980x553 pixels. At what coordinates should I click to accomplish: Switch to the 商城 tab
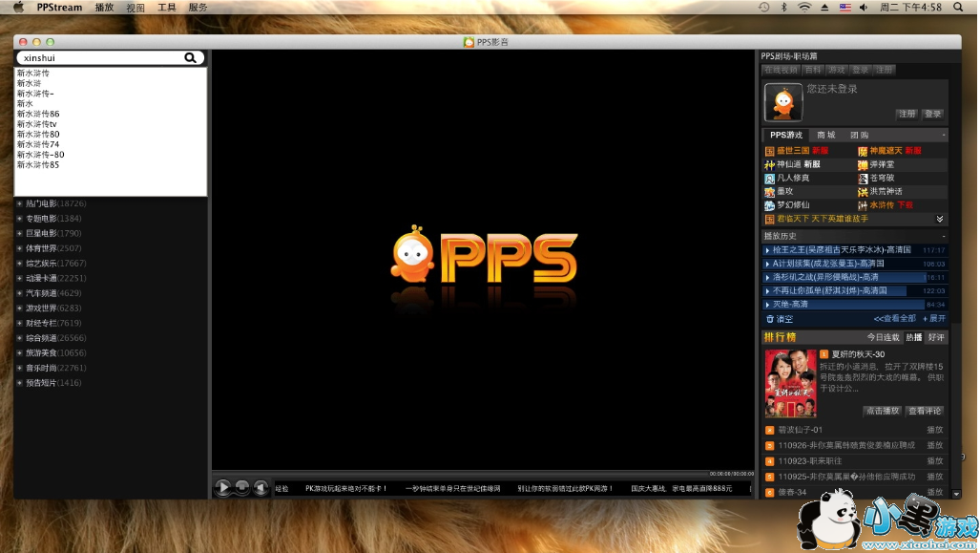click(x=825, y=136)
